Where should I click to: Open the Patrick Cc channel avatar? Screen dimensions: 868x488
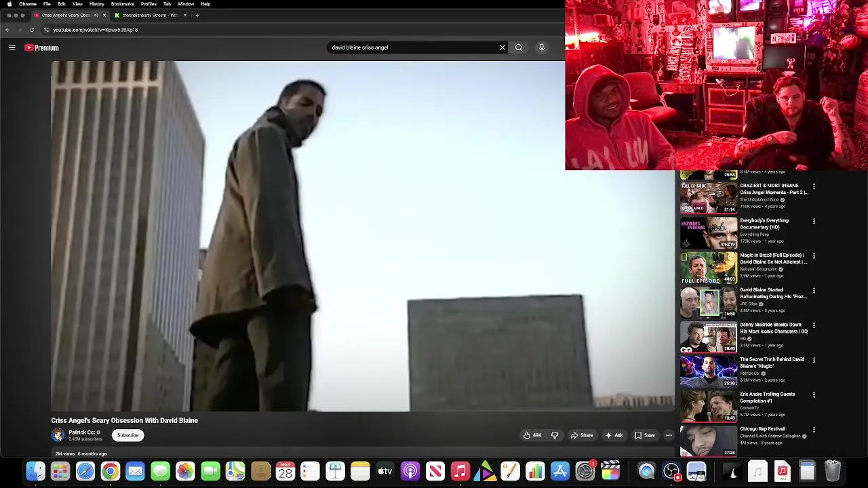pyautogui.click(x=58, y=435)
